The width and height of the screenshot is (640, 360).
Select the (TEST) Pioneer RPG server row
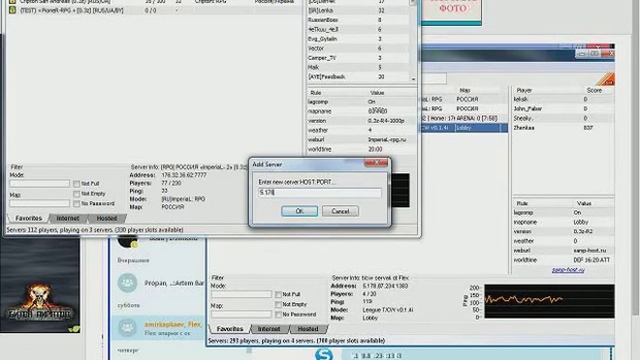(x=155, y=10)
